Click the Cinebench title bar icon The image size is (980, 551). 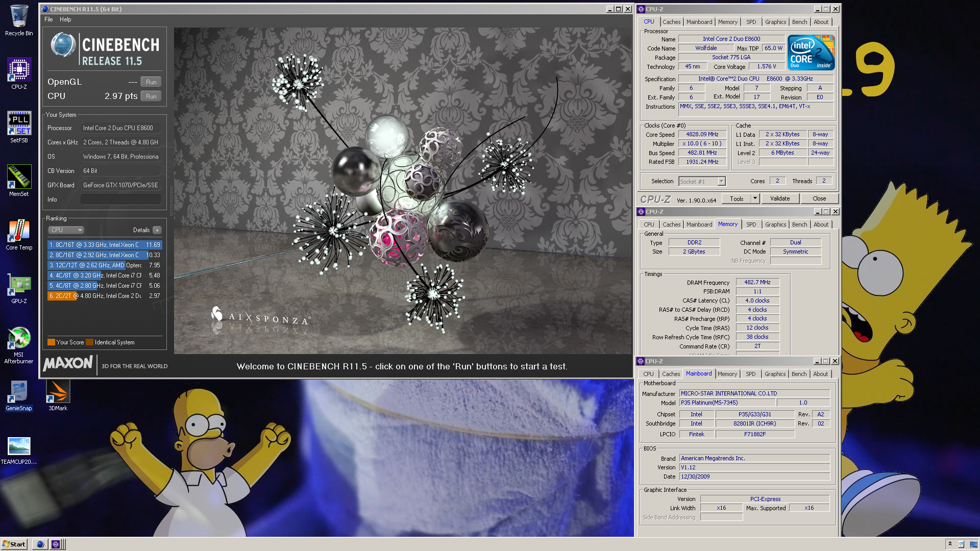[45, 9]
